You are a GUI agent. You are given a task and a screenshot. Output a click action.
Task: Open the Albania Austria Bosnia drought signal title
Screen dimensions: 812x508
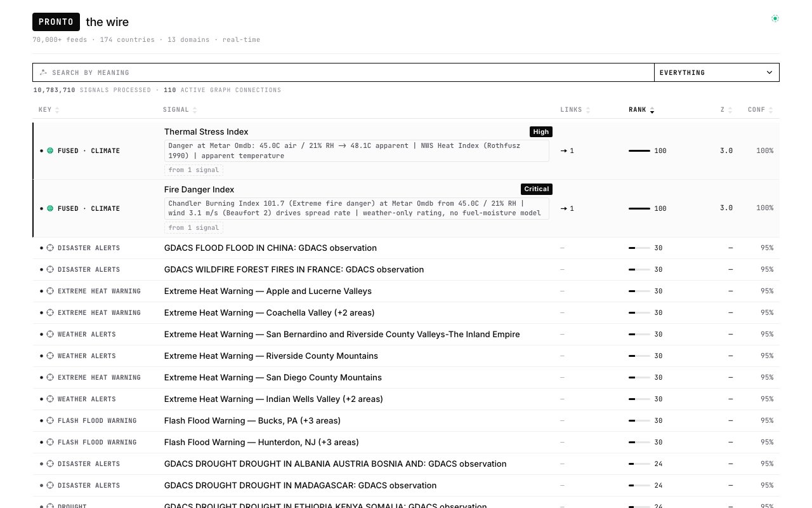point(335,464)
